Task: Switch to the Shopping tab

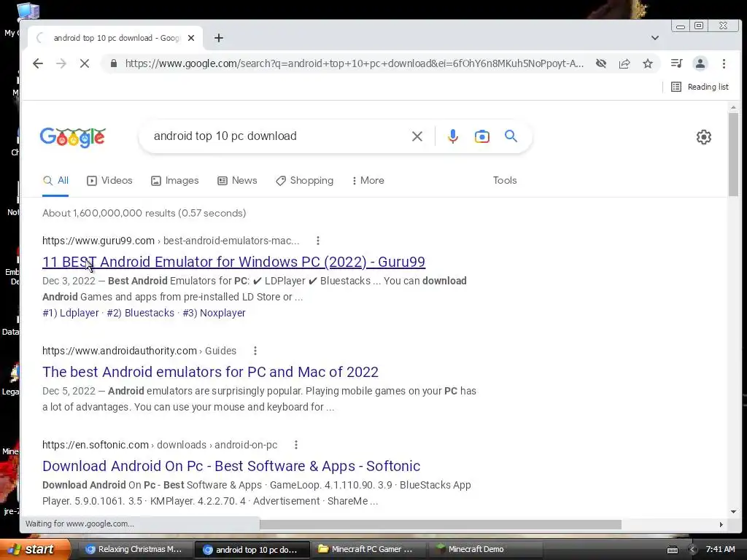Action: (x=304, y=181)
